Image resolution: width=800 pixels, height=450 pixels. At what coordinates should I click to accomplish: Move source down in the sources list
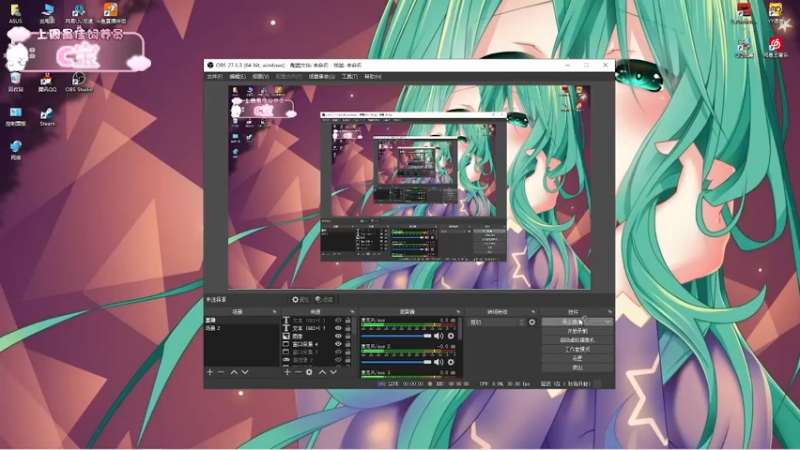tap(333, 372)
